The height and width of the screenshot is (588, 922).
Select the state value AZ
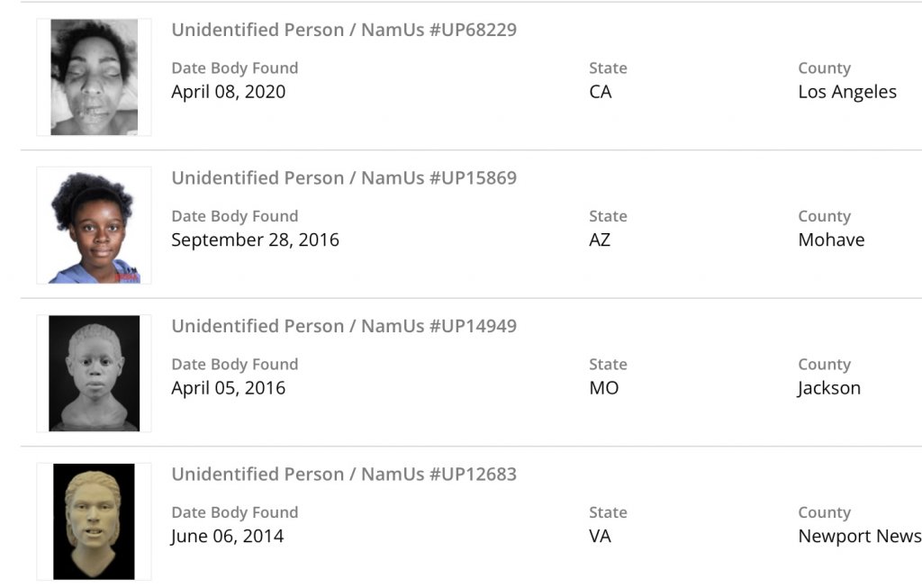coord(601,240)
